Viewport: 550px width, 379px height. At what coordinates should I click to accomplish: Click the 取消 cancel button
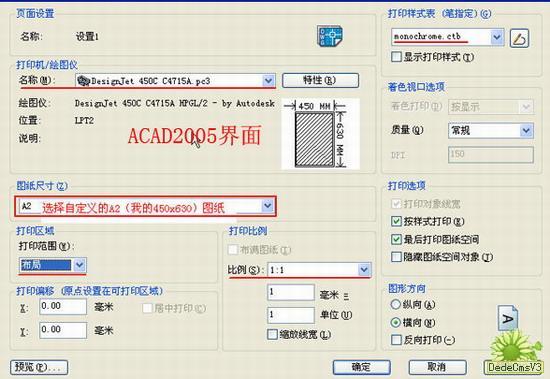pyautogui.click(x=437, y=367)
